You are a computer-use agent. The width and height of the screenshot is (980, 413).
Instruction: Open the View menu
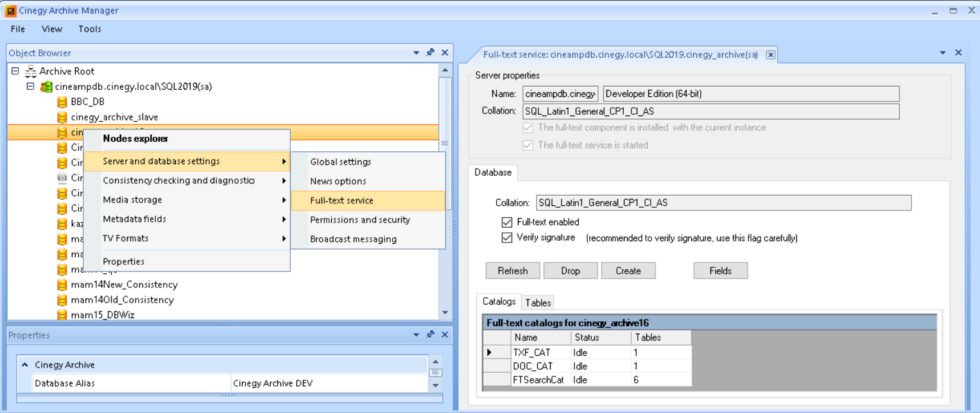tap(52, 29)
